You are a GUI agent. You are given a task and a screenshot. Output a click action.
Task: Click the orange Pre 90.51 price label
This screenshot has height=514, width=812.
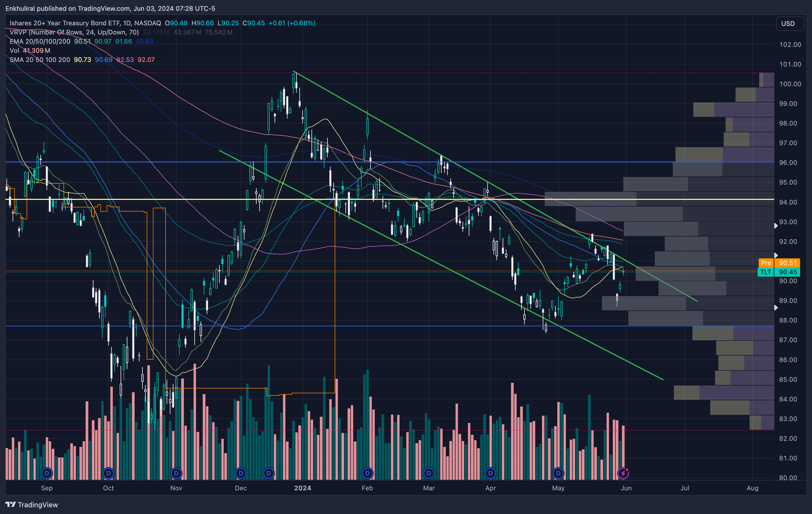779,263
